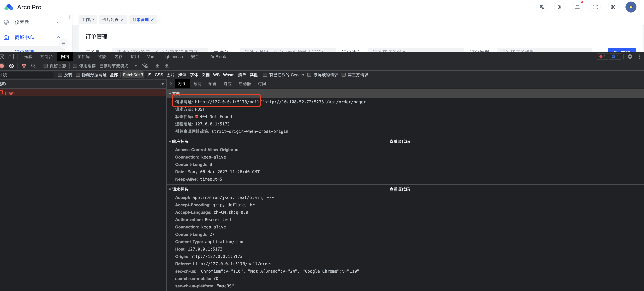Switch to the 控制台 DevTools tab
644x291 pixels.
46,57
